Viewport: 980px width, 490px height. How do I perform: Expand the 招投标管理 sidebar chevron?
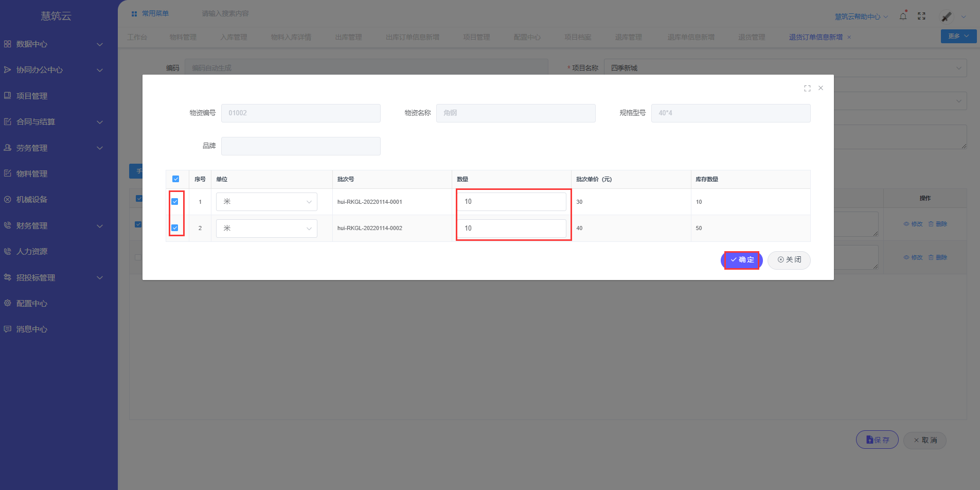click(x=100, y=277)
